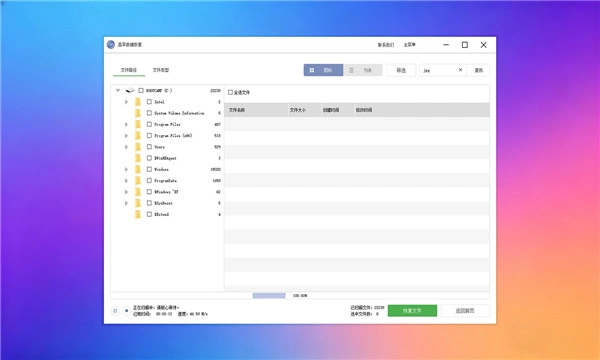The height and width of the screenshot is (360, 600).
Task: Select the System Volume Information folder name
Action: pos(179,113)
